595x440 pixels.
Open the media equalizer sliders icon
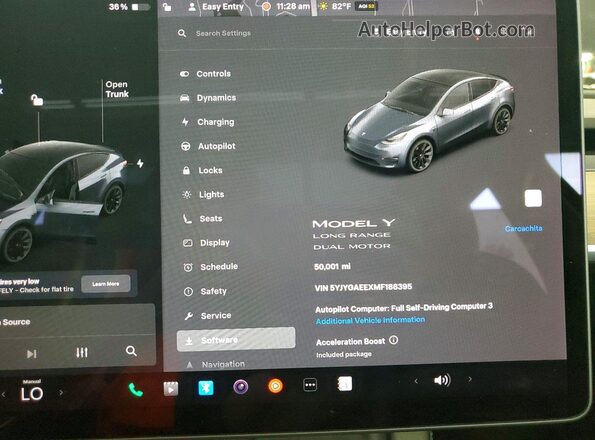pos(82,352)
